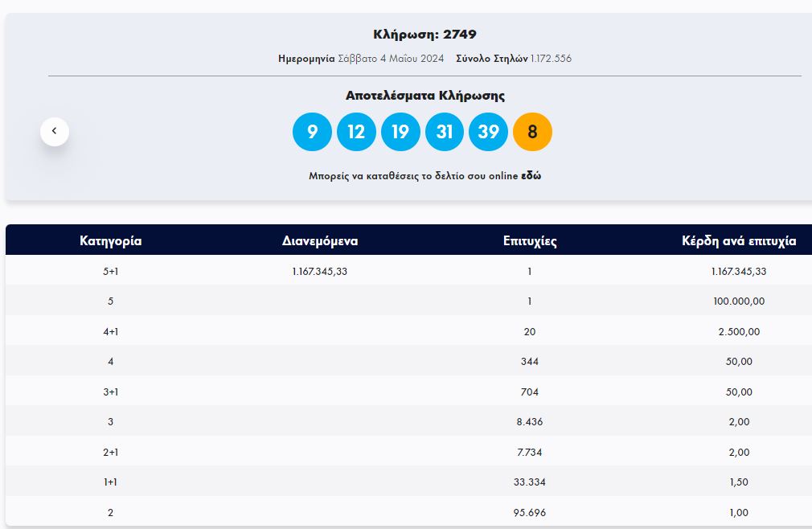Click the orange Joker ball numbered 8

point(532,132)
